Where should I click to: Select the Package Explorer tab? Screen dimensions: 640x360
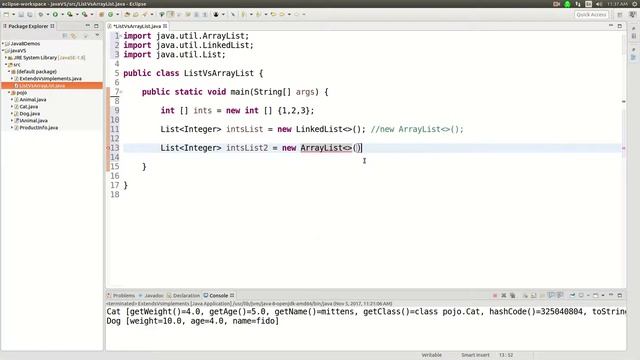[29, 26]
